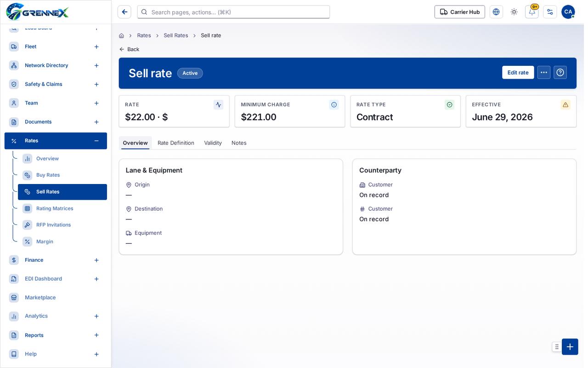Open Buy Rates in sidebar
588x368 pixels.
62,175
